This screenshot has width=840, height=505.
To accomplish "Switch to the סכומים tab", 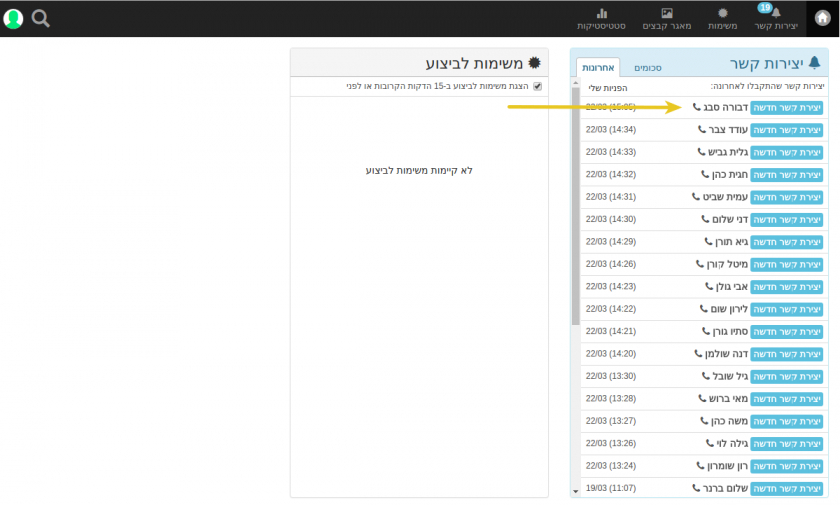I will 648,68.
